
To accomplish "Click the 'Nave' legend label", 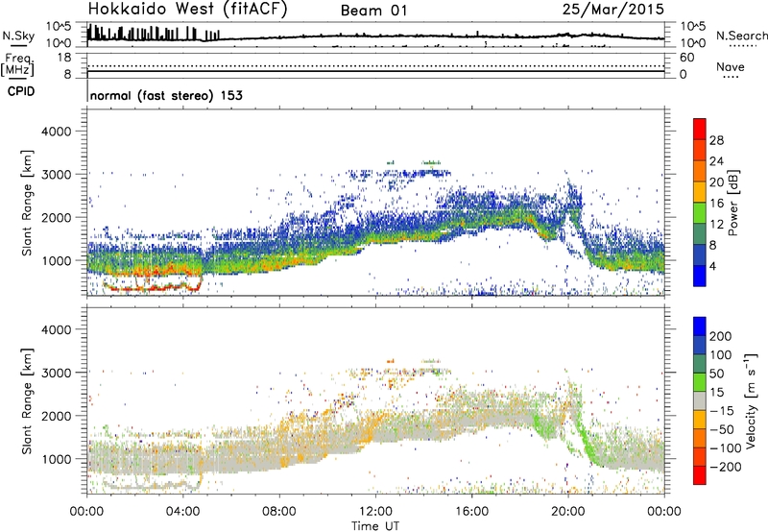I will [730, 67].
